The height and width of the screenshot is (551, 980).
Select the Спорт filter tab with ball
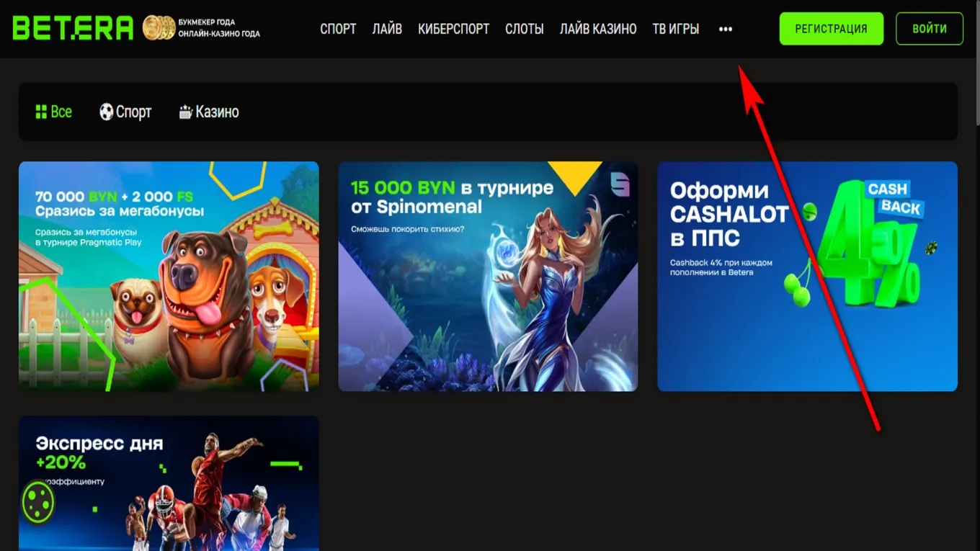point(125,112)
